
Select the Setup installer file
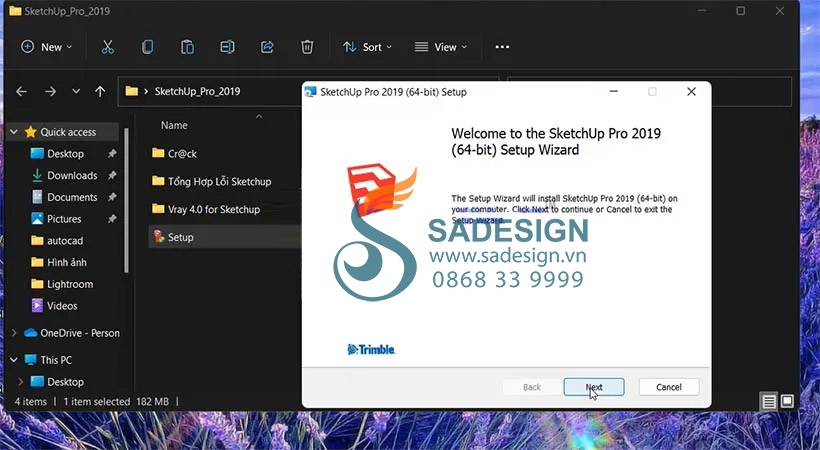(225, 237)
